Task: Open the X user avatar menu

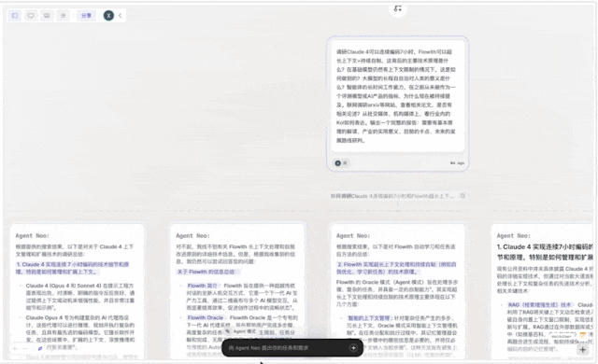Action: coord(108,16)
